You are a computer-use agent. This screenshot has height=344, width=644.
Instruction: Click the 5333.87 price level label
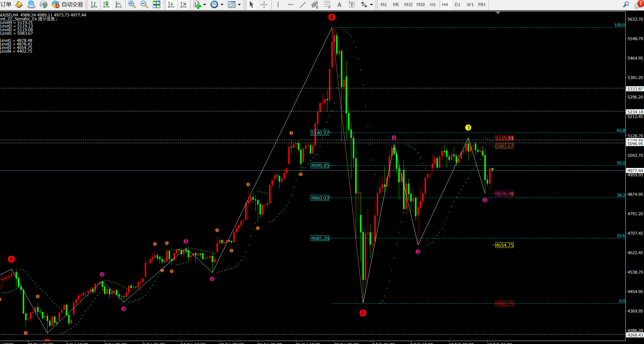635,89
